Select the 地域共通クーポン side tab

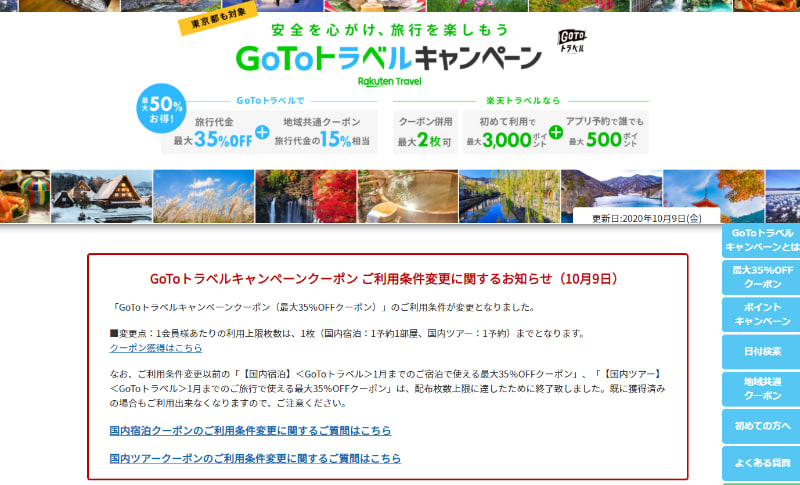point(761,389)
